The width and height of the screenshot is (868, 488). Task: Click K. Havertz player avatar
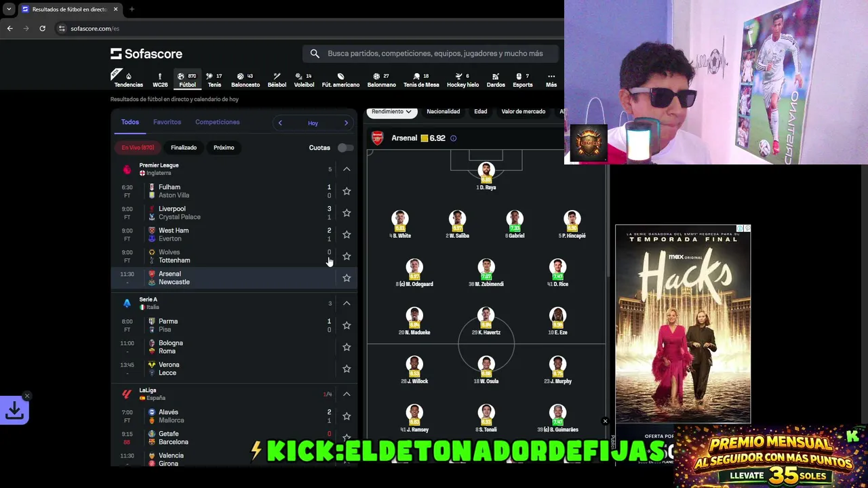tap(486, 316)
